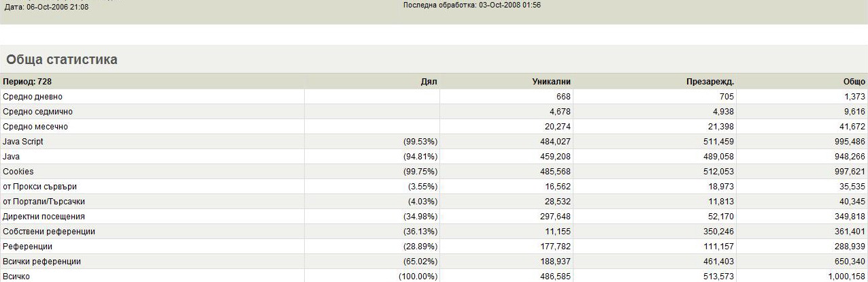Viewport: 868px width, 282px height.
Task: Click the 'Cookies' row label
Action: [x=18, y=172]
